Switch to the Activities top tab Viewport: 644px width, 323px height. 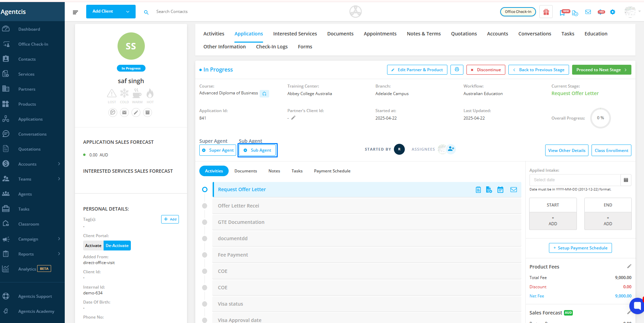(214, 34)
